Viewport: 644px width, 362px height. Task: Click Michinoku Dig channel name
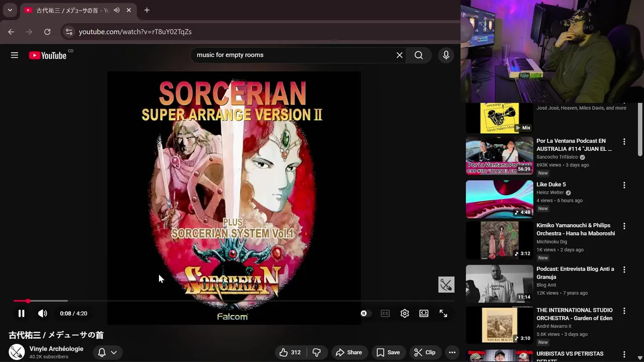551,242
